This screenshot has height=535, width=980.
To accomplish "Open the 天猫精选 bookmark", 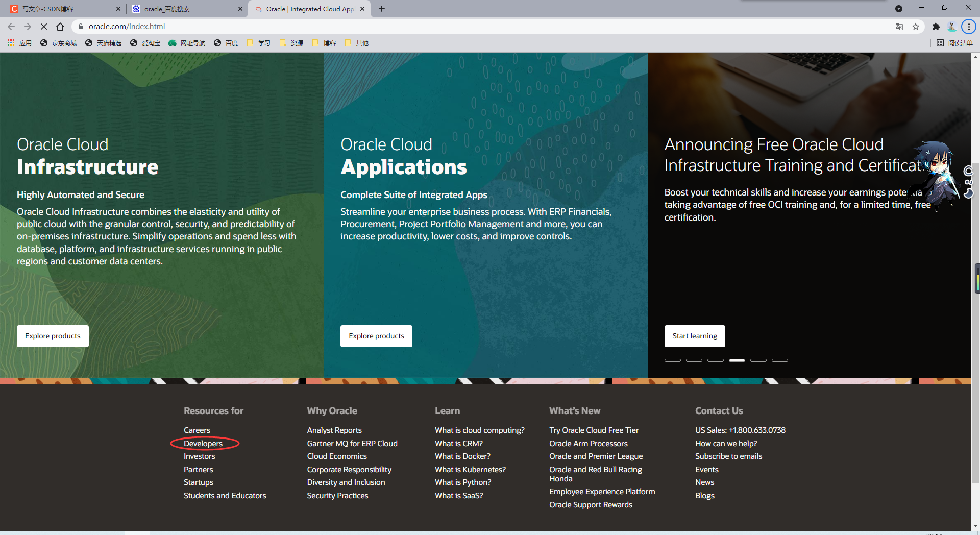I will 103,43.
